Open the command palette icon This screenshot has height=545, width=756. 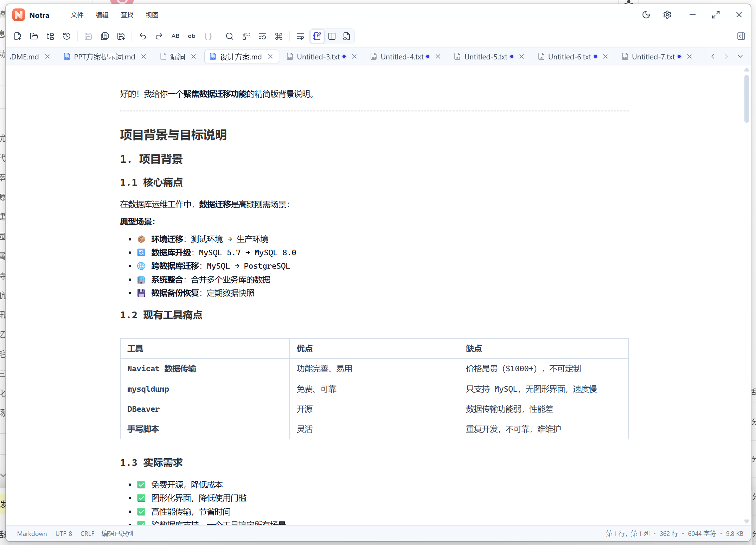(x=279, y=36)
